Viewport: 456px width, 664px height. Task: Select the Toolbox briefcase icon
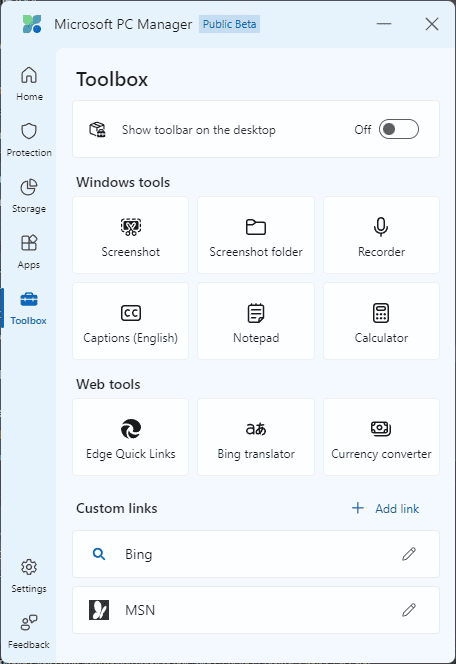(x=29, y=299)
